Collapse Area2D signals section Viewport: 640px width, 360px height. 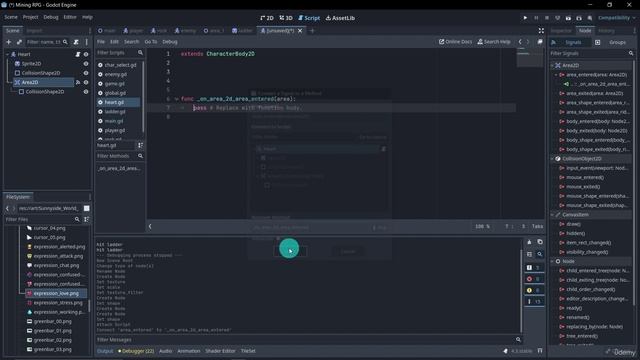[552, 65]
